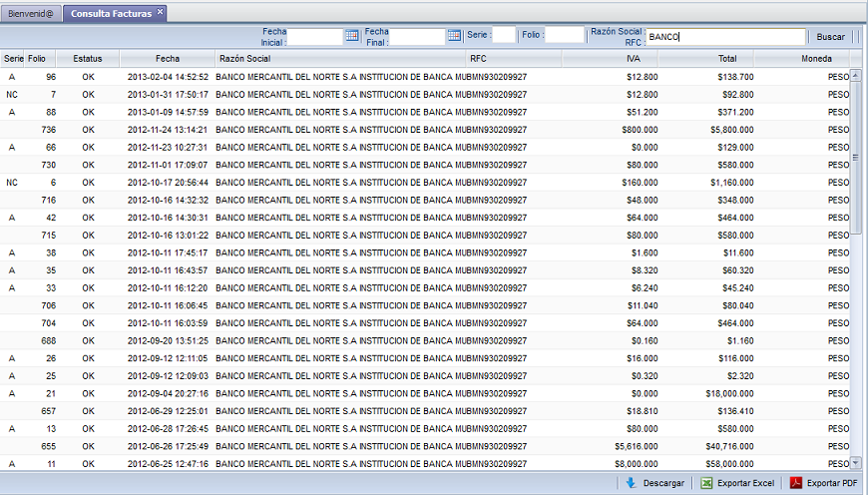Viewport: 868px width, 495px height.
Task: Open the Fecha Final calendar picker
Action: pos(453,36)
